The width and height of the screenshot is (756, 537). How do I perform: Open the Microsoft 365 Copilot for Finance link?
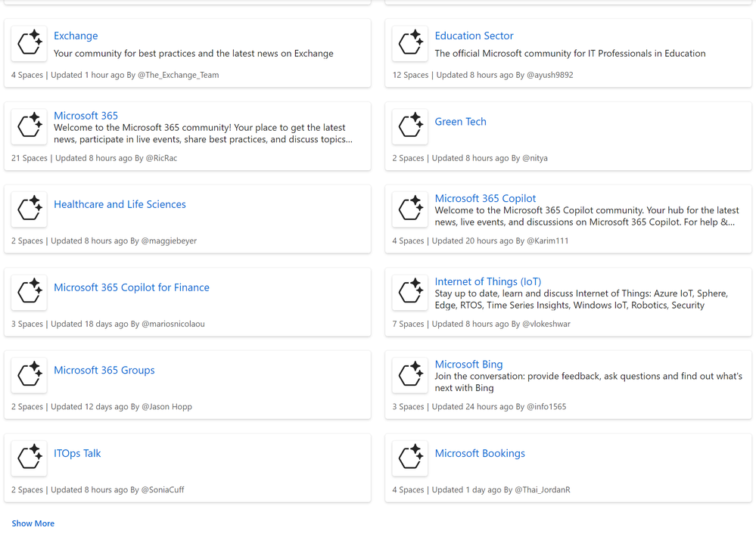pyautogui.click(x=132, y=287)
